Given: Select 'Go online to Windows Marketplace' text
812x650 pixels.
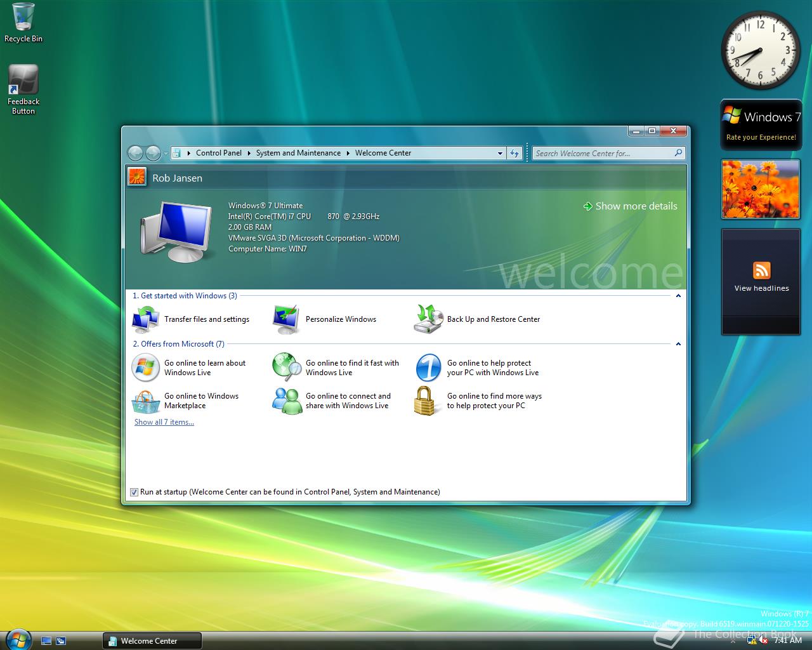Looking at the screenshot, I should tap(201, 401).
